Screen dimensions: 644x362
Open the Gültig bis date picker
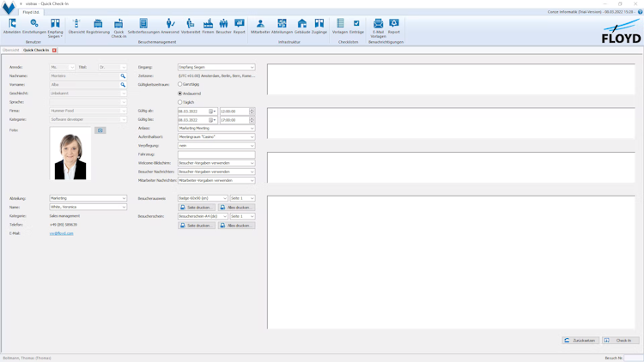coord(212,120)
